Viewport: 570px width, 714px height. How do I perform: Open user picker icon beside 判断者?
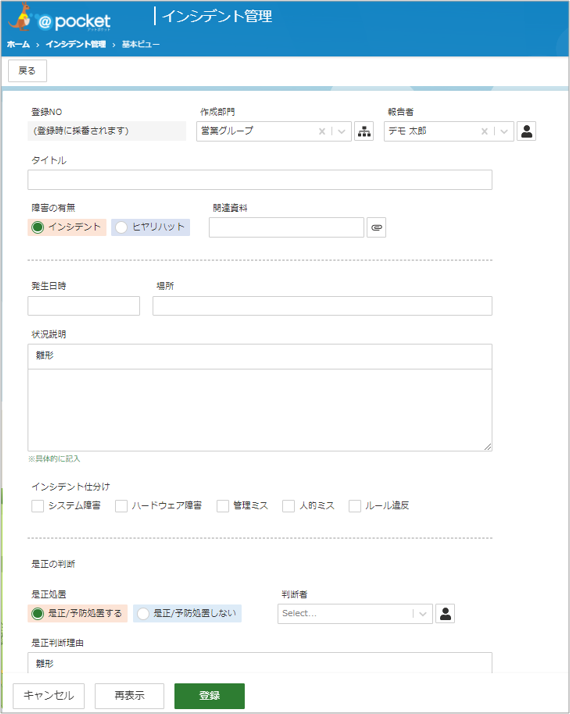click(445, 613)
